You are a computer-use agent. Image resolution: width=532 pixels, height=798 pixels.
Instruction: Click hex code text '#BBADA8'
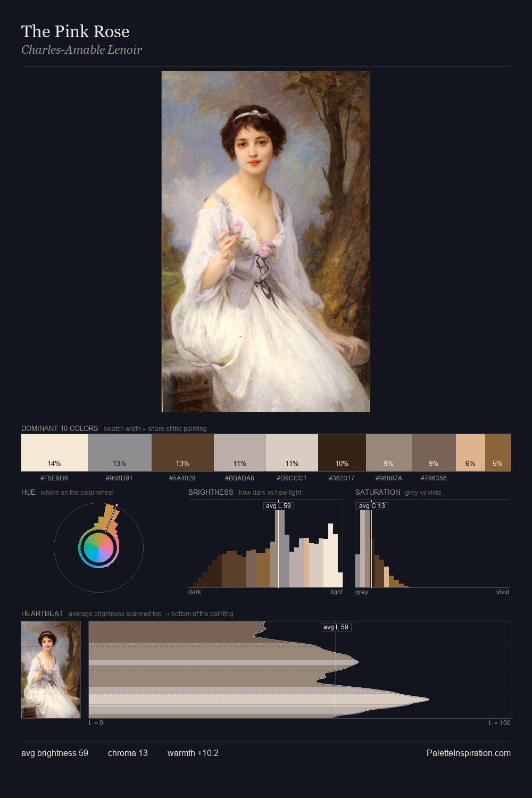point(239,478)
